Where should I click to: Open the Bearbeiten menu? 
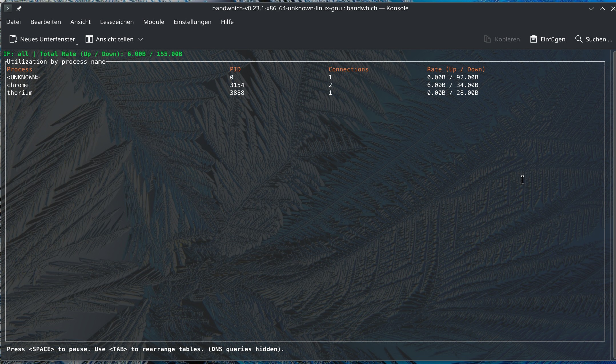[46, 22]
